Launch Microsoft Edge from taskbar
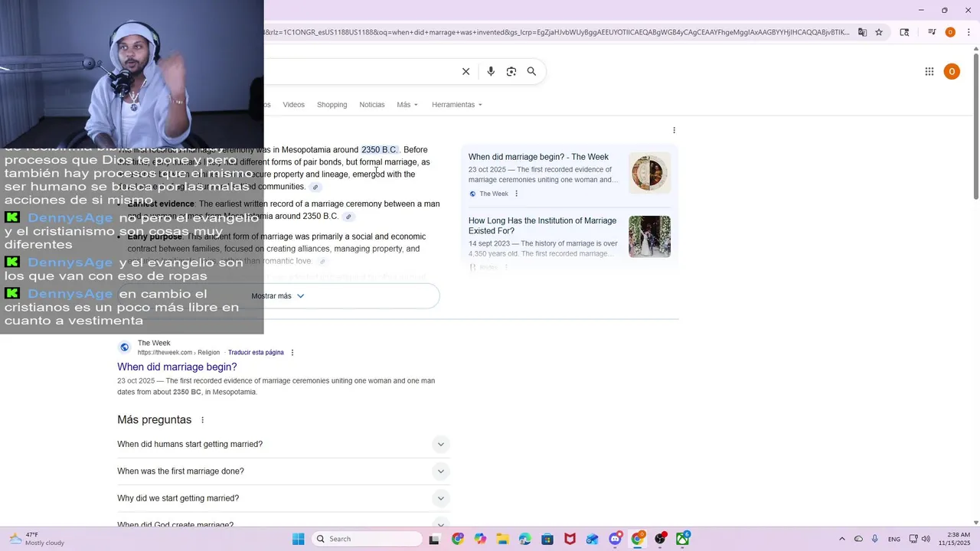Image resolution: width=980 pixels, height=551 pixels. point(524,539)
